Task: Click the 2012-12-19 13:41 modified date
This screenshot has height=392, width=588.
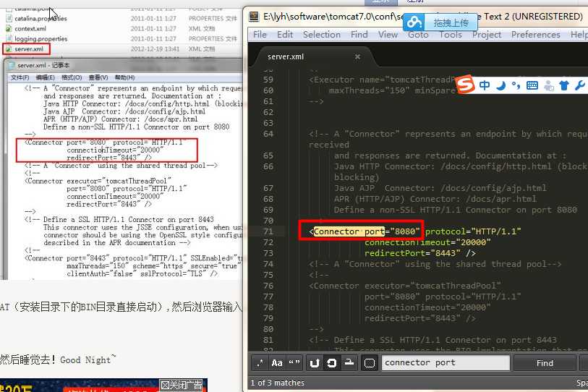Action: pyautogui.click(x=155, y=48)
